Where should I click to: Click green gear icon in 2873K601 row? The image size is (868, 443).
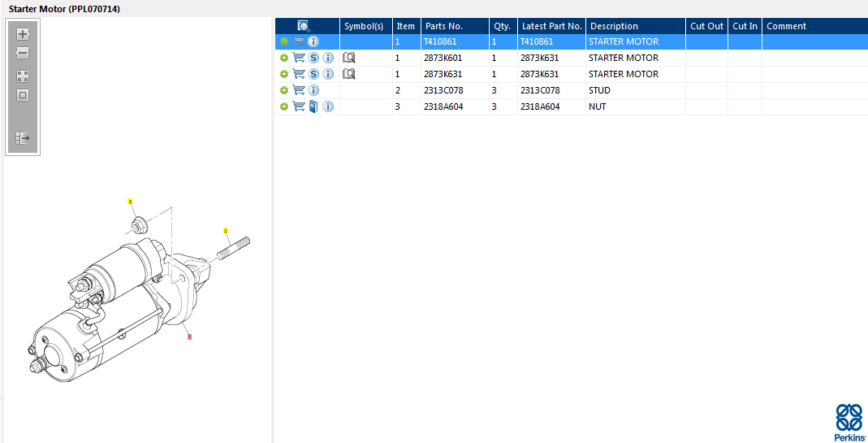click(284, 58)
